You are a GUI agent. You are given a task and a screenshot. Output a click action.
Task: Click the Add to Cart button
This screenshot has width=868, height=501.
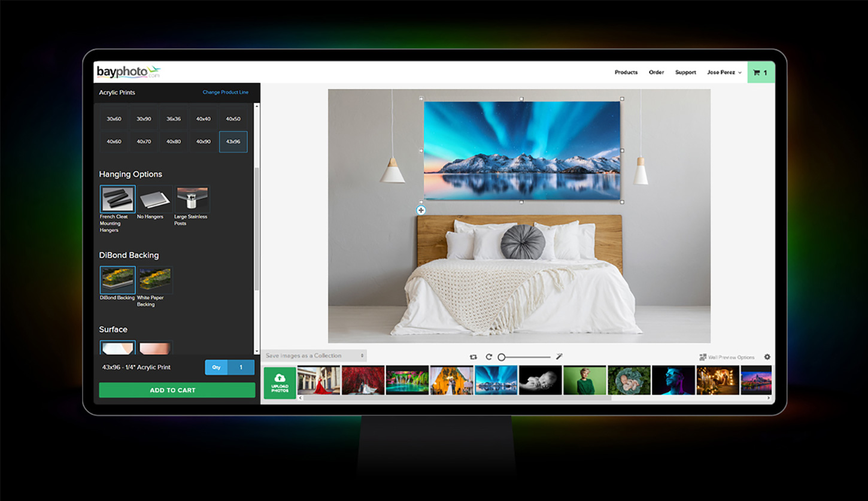point(177,390)
